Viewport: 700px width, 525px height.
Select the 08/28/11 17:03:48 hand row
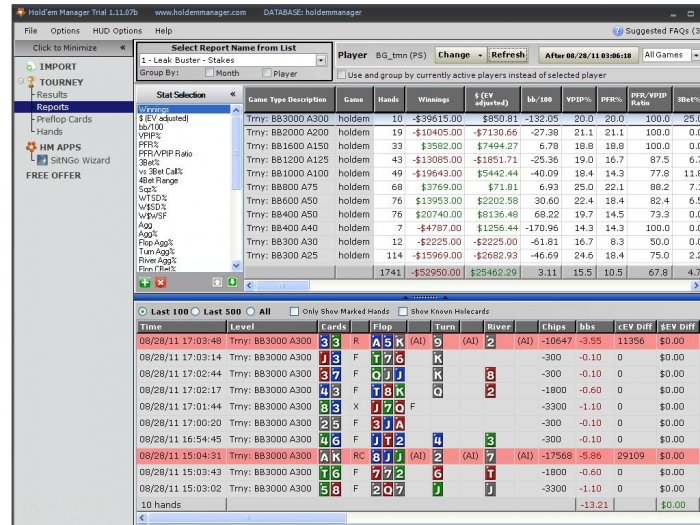[418, 342]
